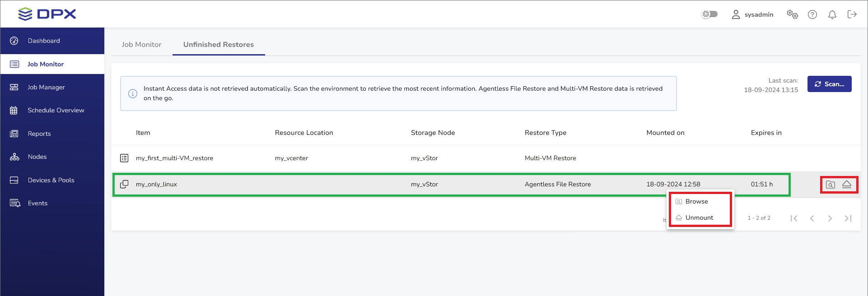The image size is (868, 296).
Task: Choose Unmount from the context menu
Action: point(699,218)
